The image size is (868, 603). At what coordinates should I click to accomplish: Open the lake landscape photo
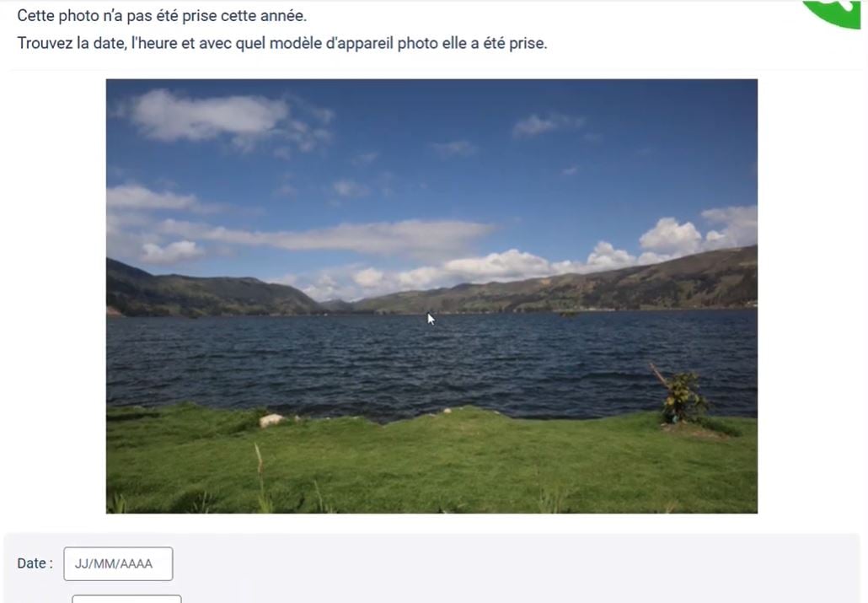pyautogui.click(x=431, y=296)
